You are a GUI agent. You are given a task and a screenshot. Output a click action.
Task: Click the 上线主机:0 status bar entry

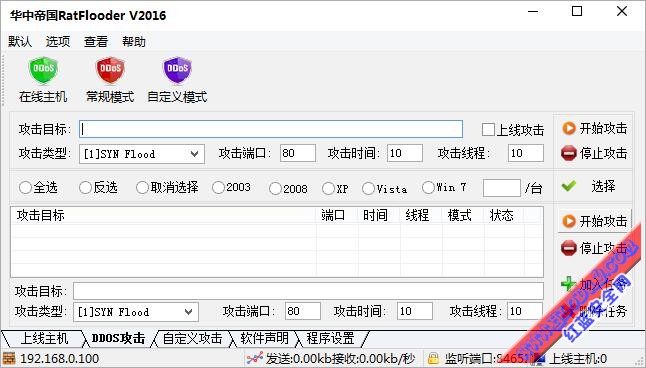click(x=578, y=359)
